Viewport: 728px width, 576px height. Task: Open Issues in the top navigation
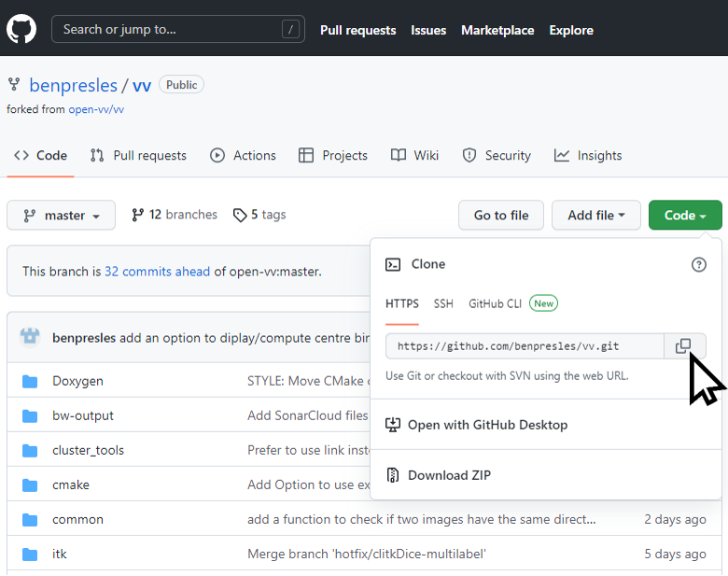pyautogui.click(x=428, y=30)
